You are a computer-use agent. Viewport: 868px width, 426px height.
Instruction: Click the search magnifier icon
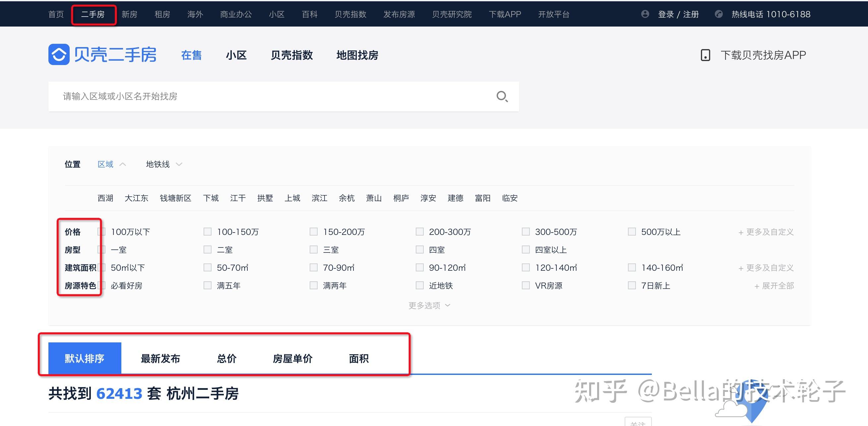502,97
